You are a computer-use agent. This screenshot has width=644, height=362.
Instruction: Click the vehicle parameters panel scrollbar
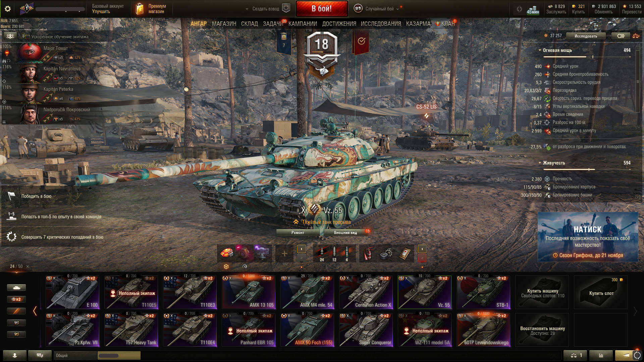point(638,81)
